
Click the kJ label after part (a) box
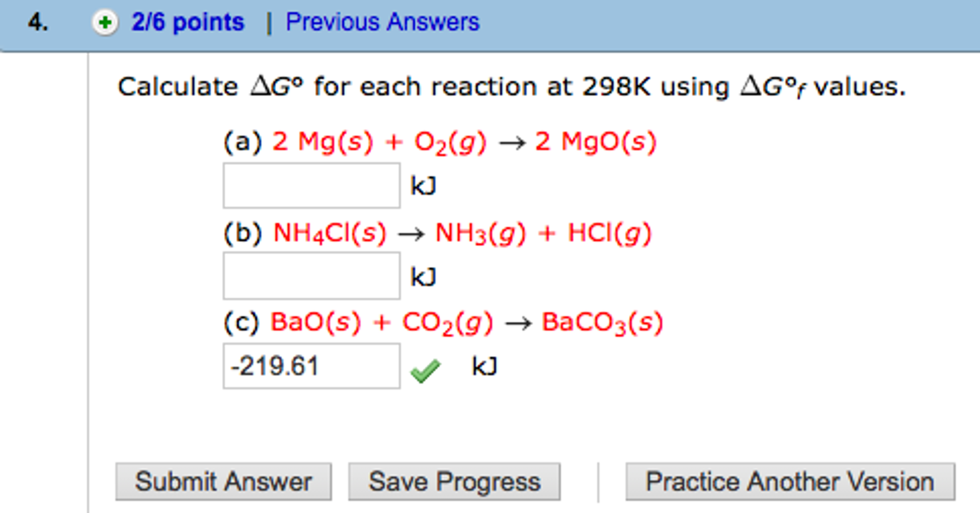coord(423,186)
